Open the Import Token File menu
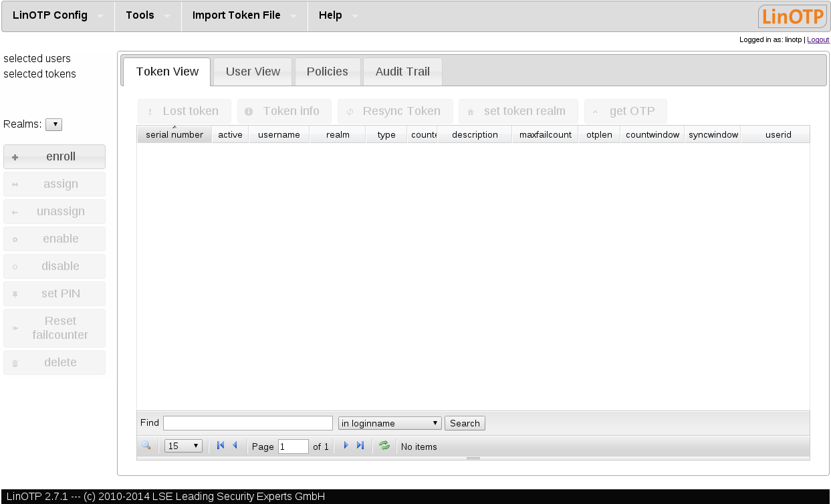831x504 pixels. coord(244,15)
